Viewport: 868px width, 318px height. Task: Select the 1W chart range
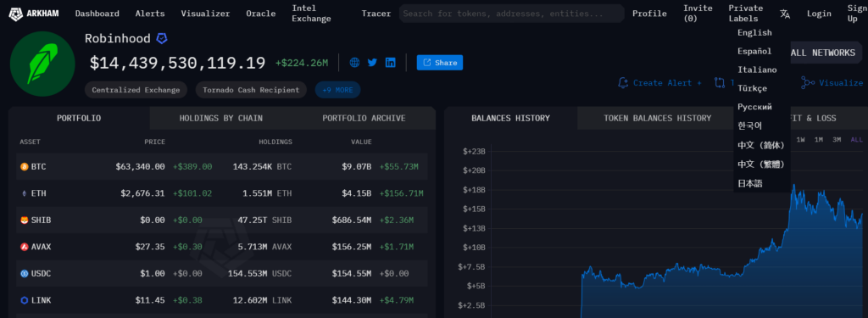pos(800,140)
